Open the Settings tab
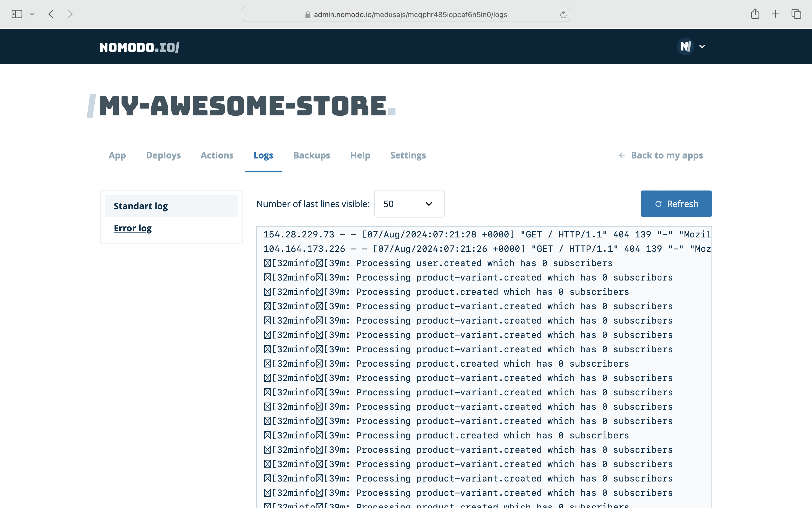The height and width of the screenshot is (508, 812). click(x=408, y=155)
